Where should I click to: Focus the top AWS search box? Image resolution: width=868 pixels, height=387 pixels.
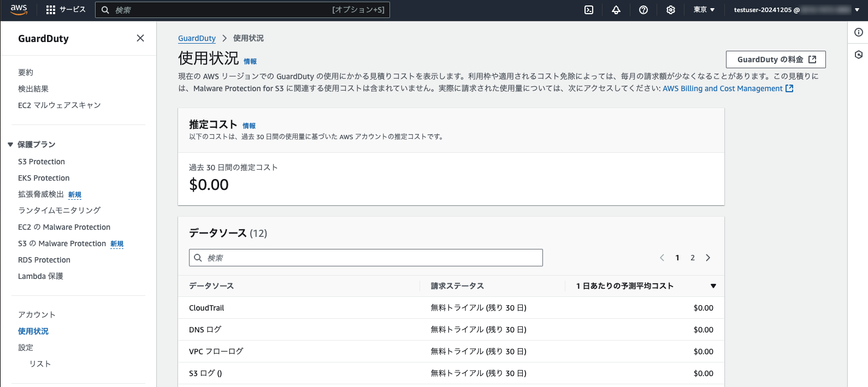[243, 10]
